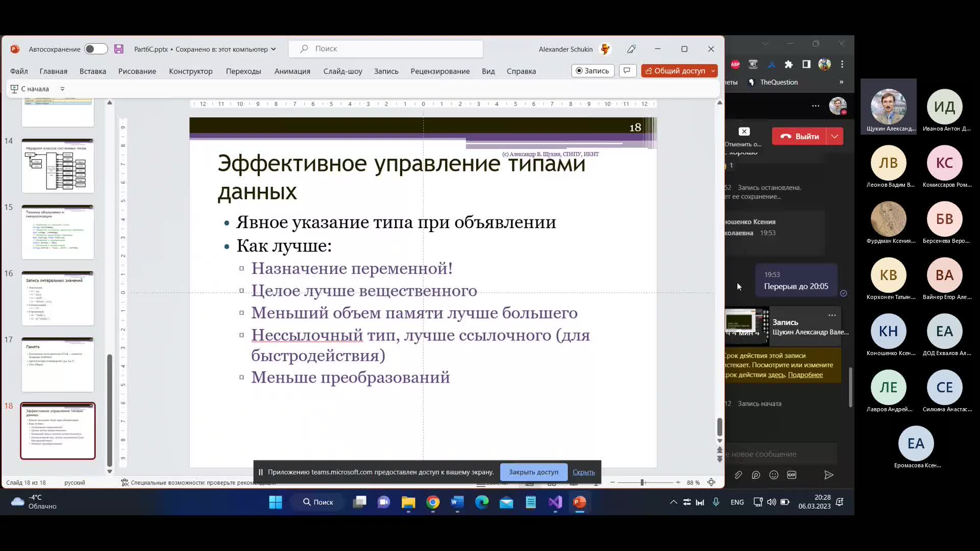The width and height of the screenshot is (980, 551).
Task: Open the Главная ribbon tab
Action: pos(54,71)
